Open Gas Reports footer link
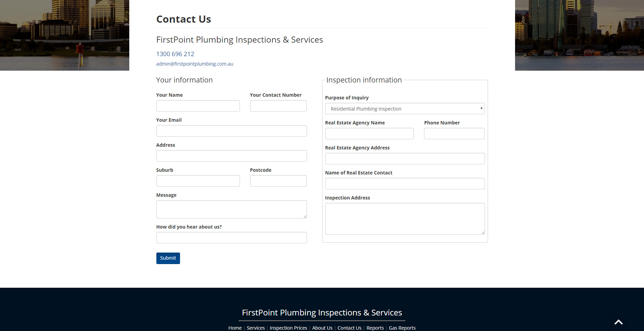 click(x=402, y=328)
